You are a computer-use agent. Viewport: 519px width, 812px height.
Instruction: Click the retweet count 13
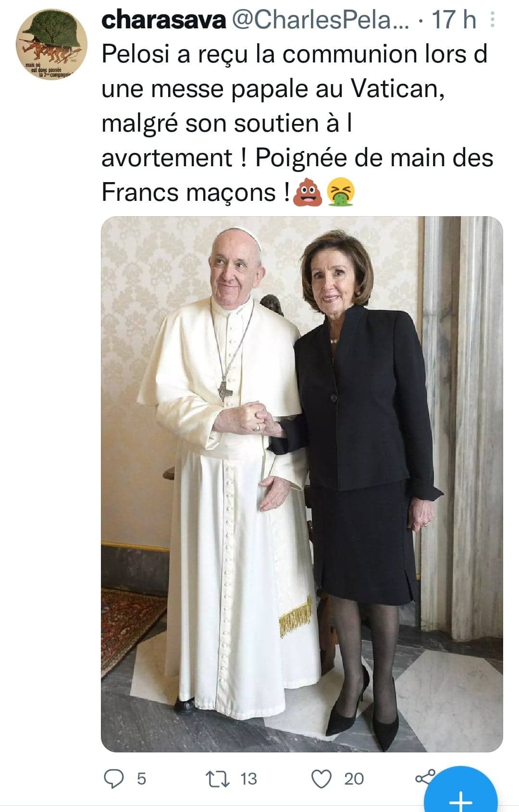pyautogui.click(x=248, y=779)
